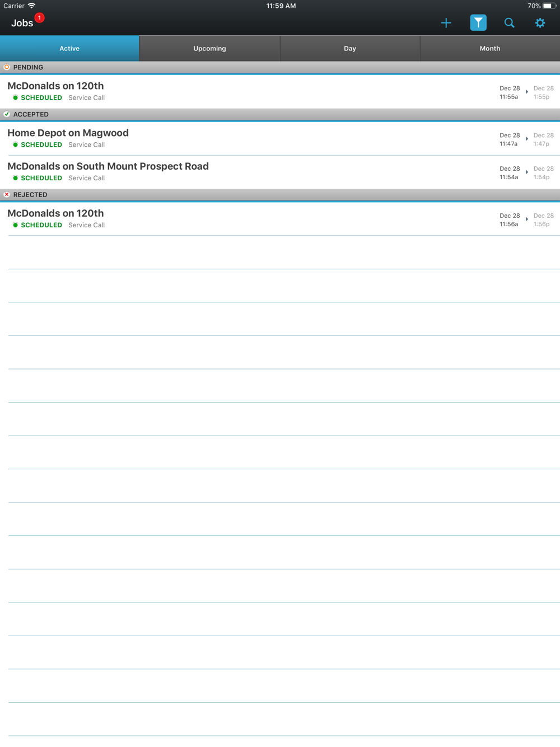Click Service Call label under Home Depot
Screen dimensions: 560x747
tap(86, 145)
